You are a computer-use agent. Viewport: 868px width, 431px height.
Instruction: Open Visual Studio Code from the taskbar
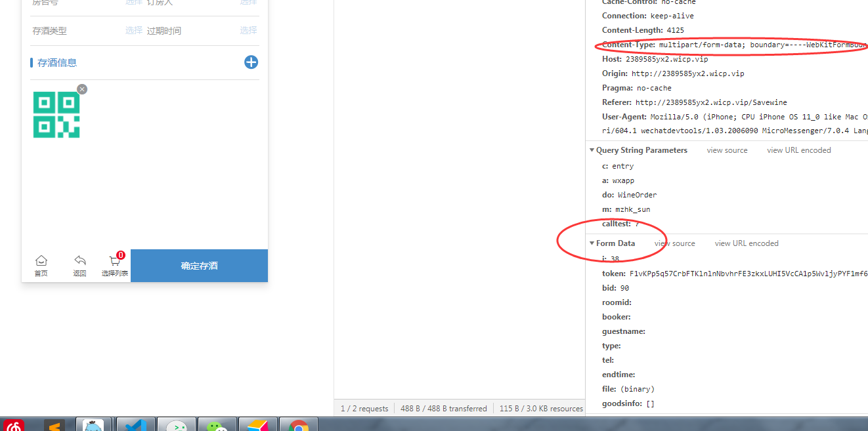pyautogui.click(x=135, y=426)
